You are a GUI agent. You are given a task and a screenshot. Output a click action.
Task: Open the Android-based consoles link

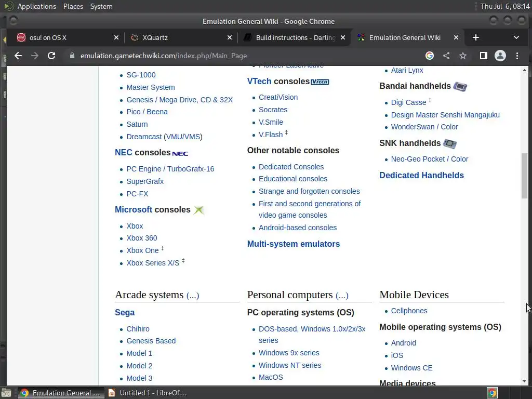coord(298,228)
